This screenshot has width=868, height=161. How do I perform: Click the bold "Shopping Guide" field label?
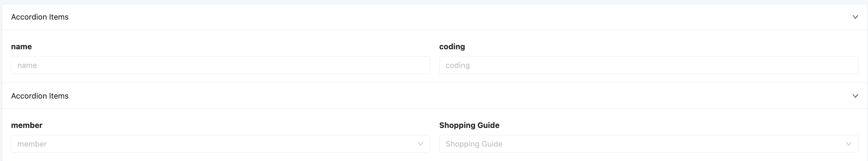click(469, 125)
